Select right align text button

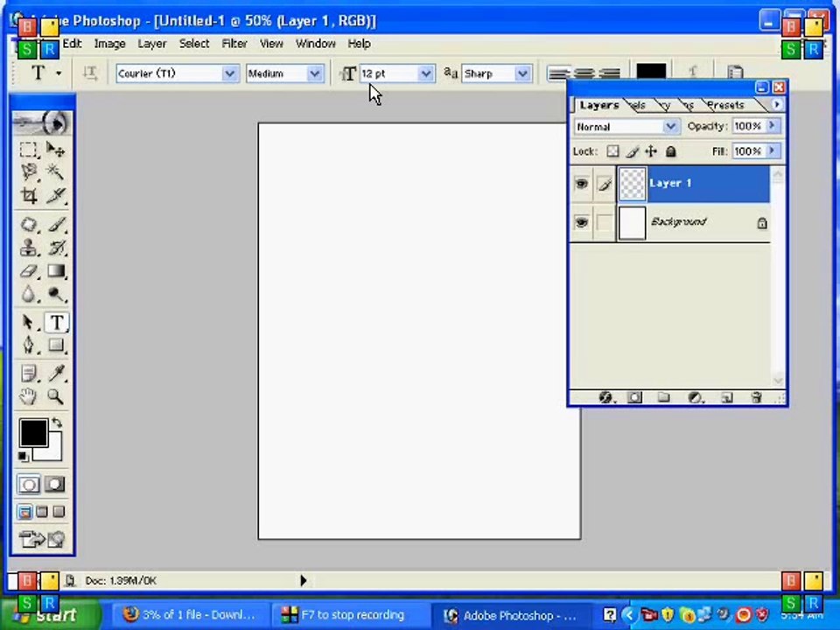tap(610, 73)
